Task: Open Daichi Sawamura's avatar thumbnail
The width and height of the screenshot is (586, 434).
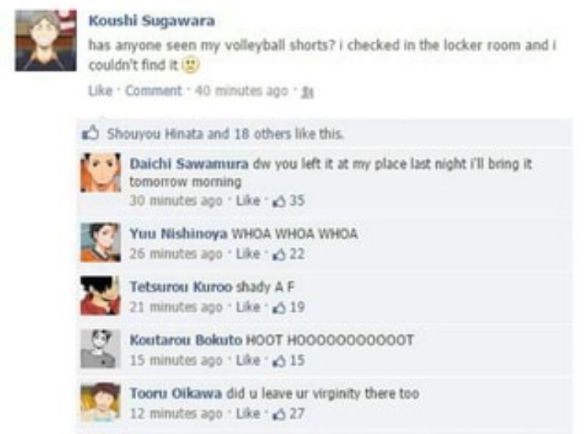Action: [x=101, y=172]
